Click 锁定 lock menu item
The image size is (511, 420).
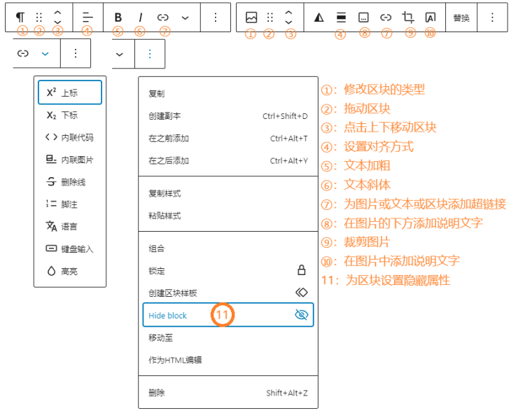click(228, 271)
